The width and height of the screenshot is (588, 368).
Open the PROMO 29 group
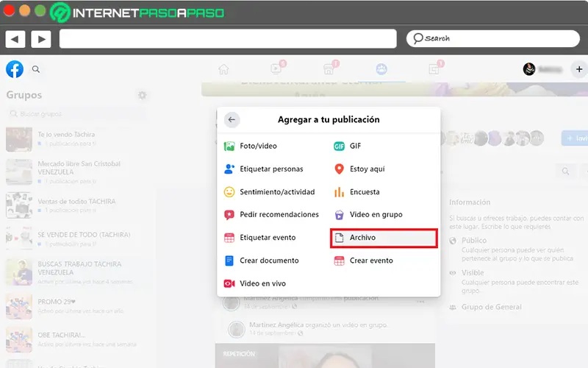[x=77, y=306]
